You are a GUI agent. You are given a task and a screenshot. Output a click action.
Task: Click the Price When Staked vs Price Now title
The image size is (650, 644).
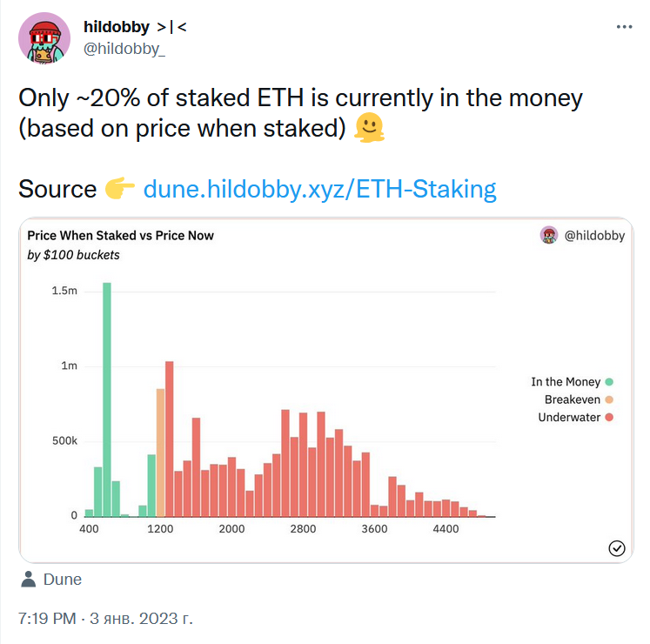[x=120, y=236]
